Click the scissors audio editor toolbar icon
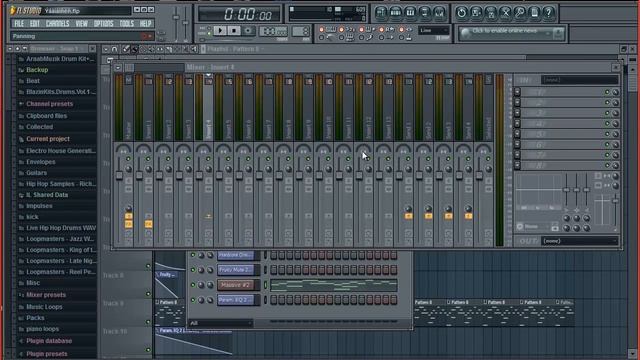The height and width of the screenshot is (360, 640). pos(505,13)
